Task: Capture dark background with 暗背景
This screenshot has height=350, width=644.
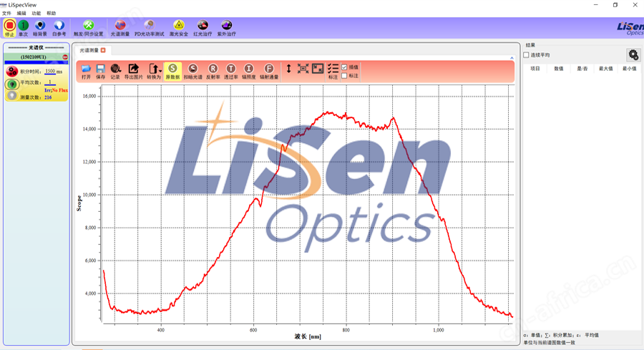Action: [40, 28]
